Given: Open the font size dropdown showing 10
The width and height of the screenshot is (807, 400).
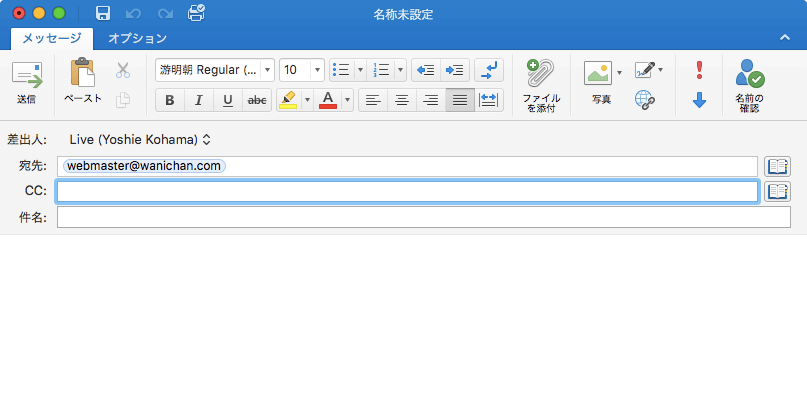Looking at the screenshot, I should [317, 70].
